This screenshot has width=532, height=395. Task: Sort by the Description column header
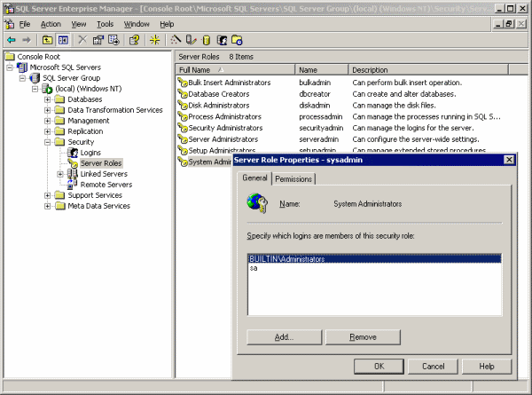[x=428, y=70]
